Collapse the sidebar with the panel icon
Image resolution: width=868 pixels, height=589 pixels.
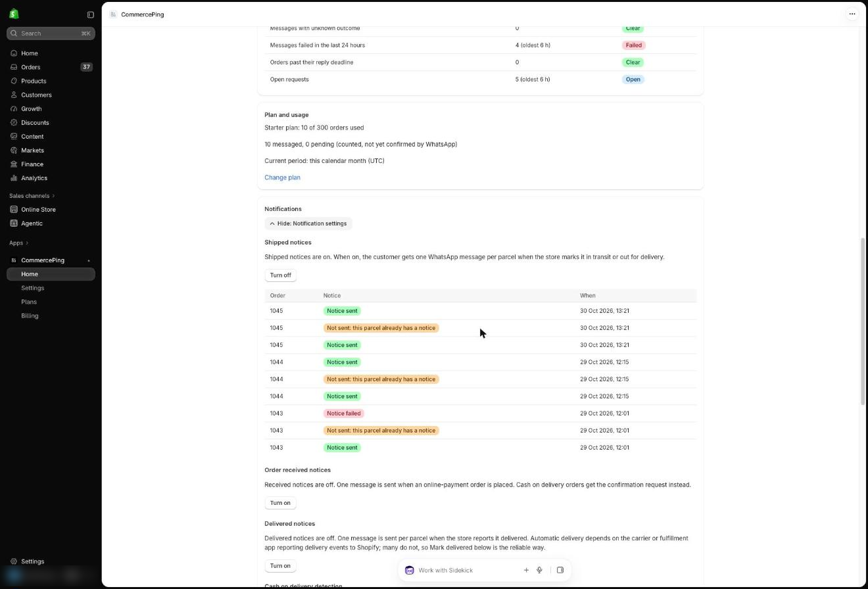pyautogui.click(x=91, y=14)
